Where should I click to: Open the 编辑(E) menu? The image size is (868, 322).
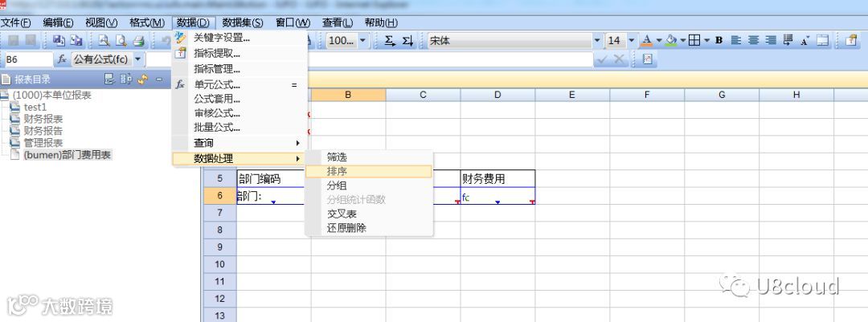(58, 22)
